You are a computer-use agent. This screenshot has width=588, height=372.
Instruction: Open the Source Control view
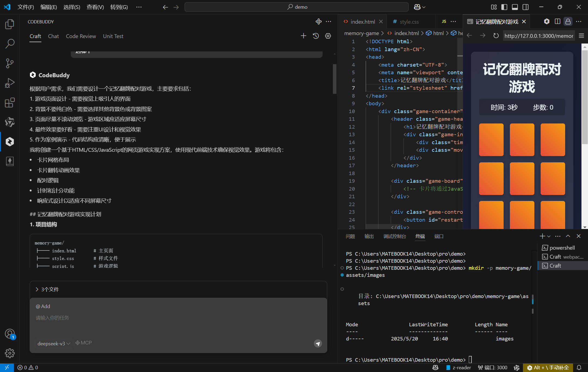[x=10, y=63]
